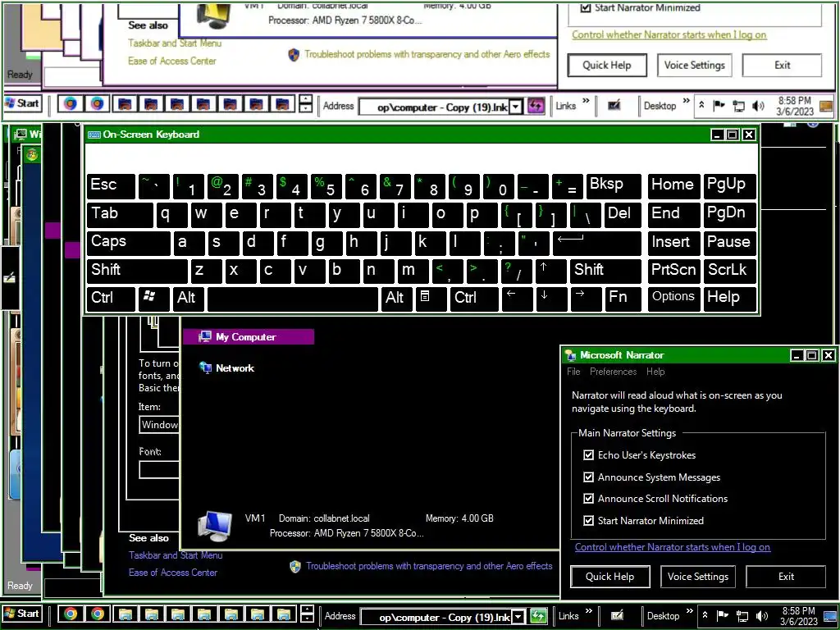The width and height of the screenshot is (840, 630).
Task: Hit the down arrow key on On-Screen Keyboard
Action: (x=550, y=299)
